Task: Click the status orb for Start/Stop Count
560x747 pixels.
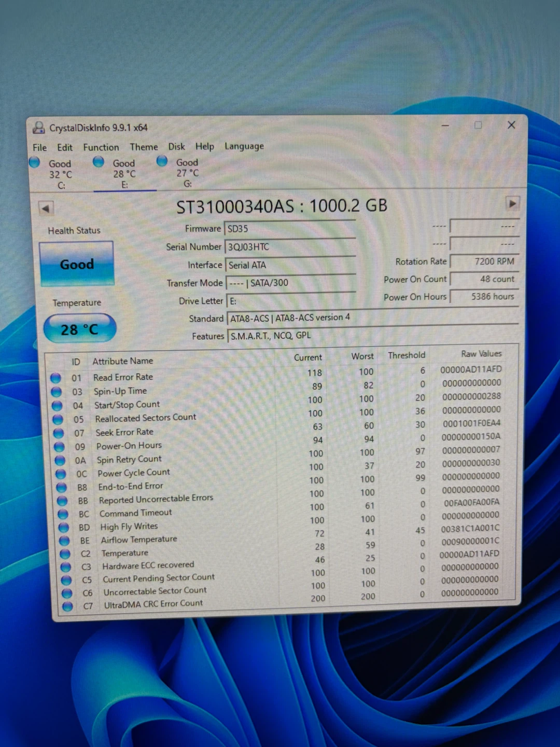Action: (57, 406)
